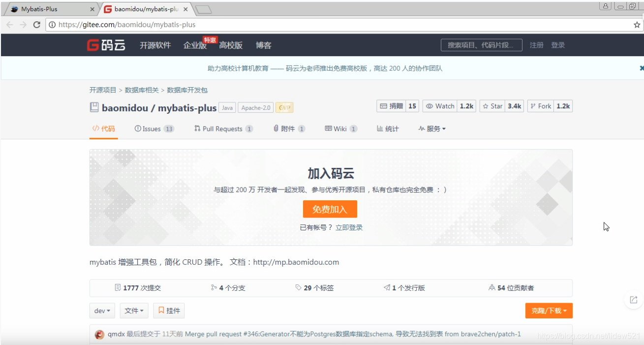Click the 登录 login link in header
Image resolution: width=644 pixels, height=345 pixels.
tap(558, 45)
